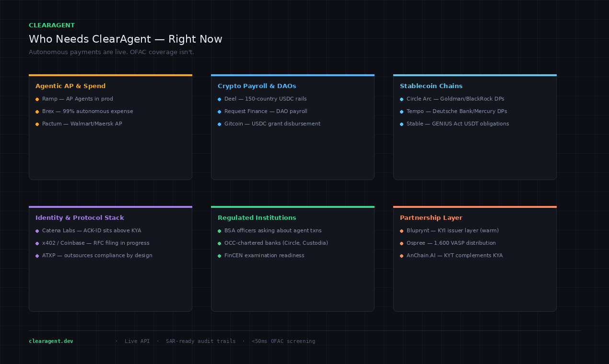609x364 pixels.
Task: Open the clearagent.dev link
Action: 51,341
